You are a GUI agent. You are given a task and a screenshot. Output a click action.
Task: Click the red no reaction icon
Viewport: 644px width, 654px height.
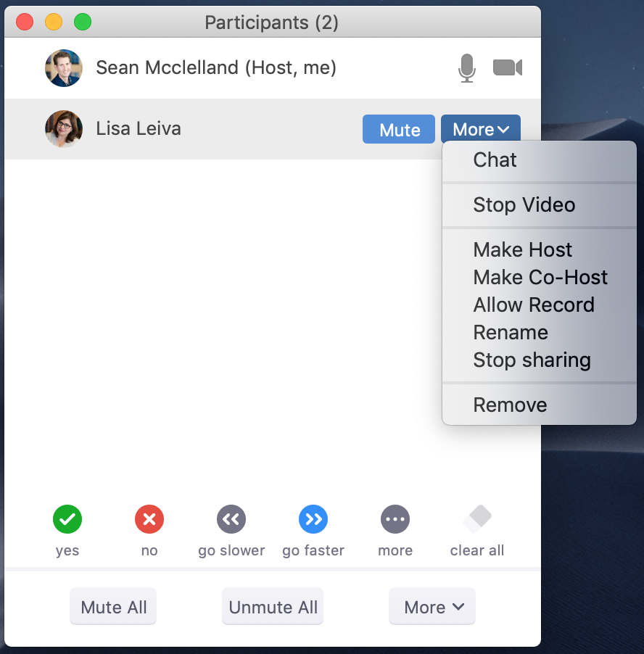tap(149, 519)
